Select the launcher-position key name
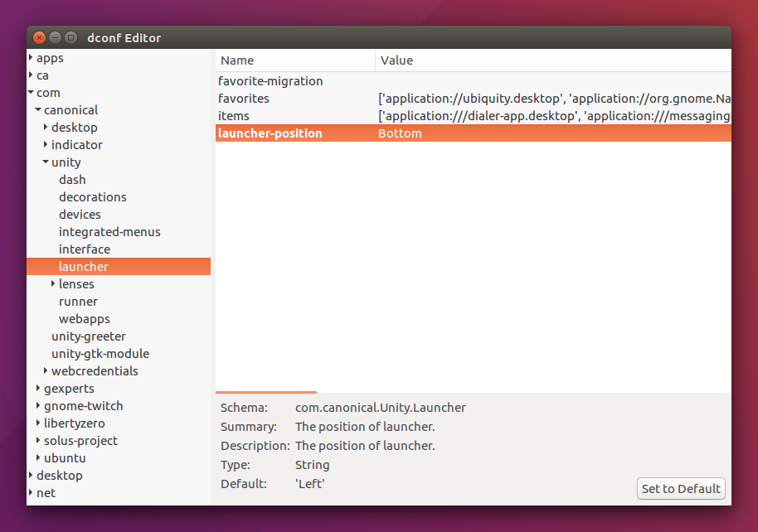This screenshot has width=758, height=532. click(270, 133)
